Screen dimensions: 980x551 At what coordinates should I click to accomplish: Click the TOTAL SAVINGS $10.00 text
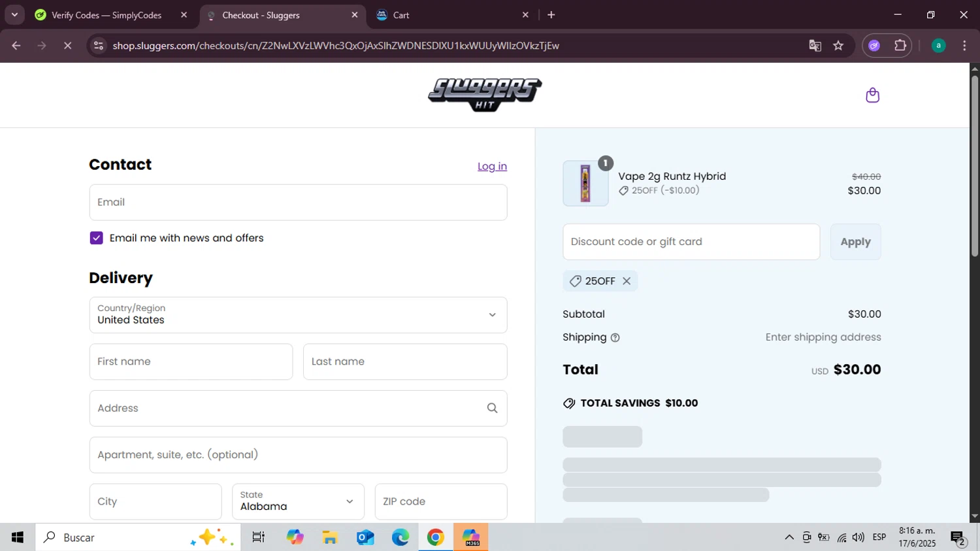pyautogui.click(x=639, y=403)
